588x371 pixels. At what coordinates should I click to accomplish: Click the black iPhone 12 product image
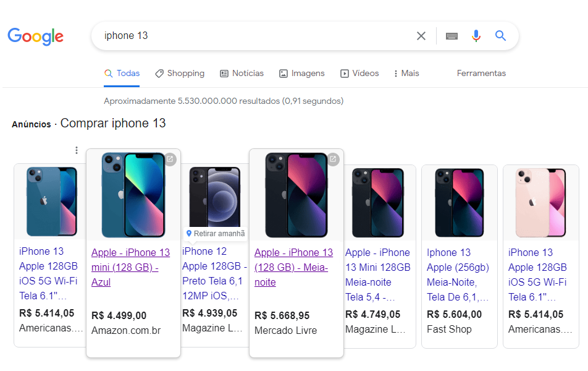coord(214,197)
